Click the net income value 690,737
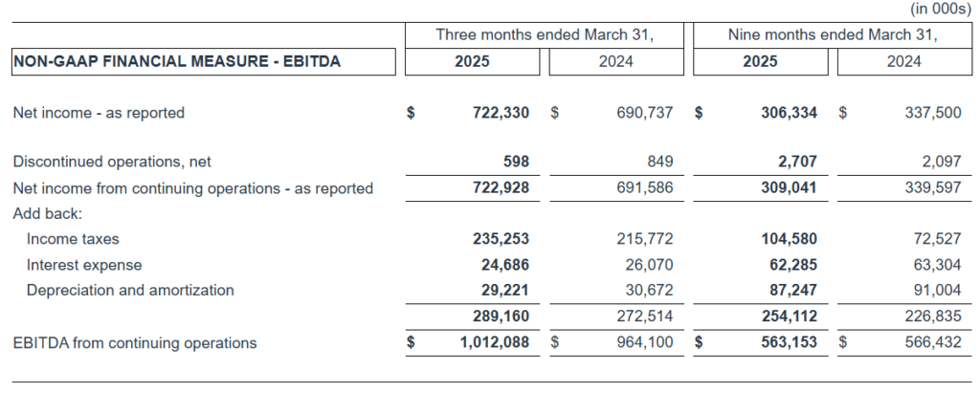980x393 pixels. [646, 113]
